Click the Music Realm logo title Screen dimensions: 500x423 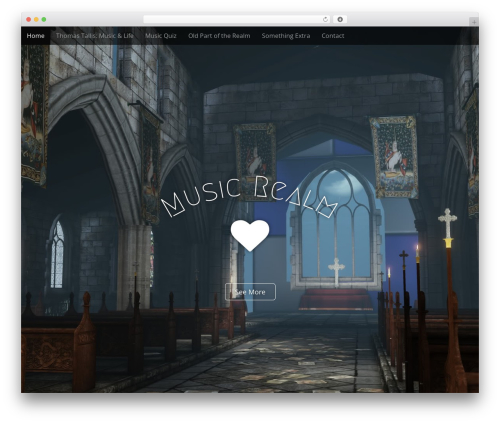249,197
